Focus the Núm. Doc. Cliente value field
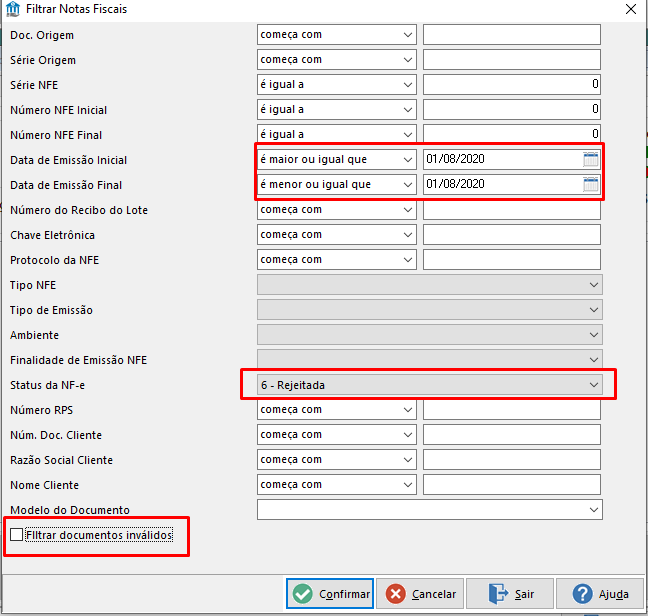 tap(512, 435)
